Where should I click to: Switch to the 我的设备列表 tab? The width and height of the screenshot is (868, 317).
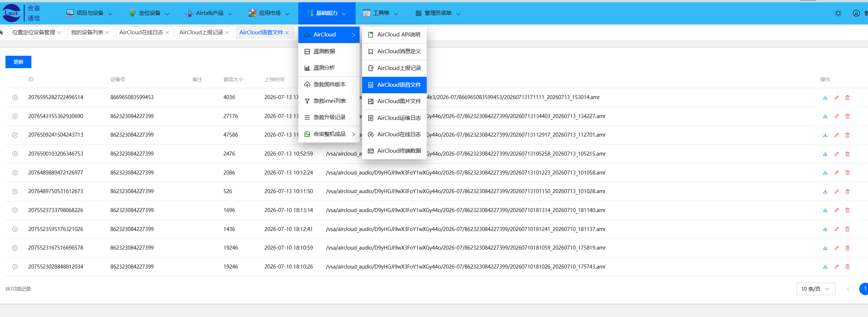(x=87, y=32)
